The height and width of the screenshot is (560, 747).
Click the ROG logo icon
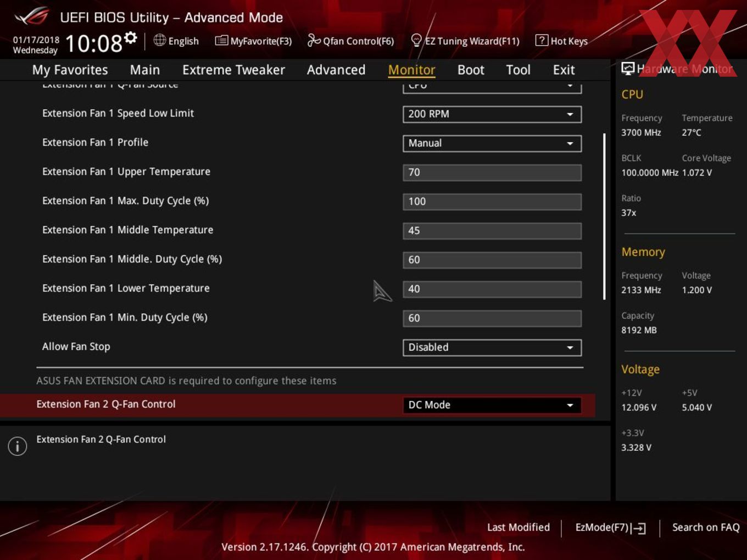click(x=32, y=16)
